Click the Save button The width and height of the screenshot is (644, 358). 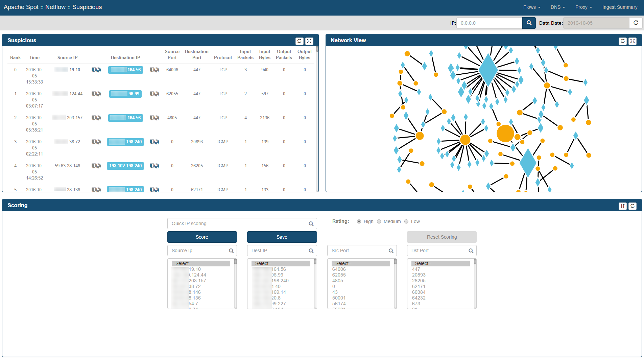(282, 237)
